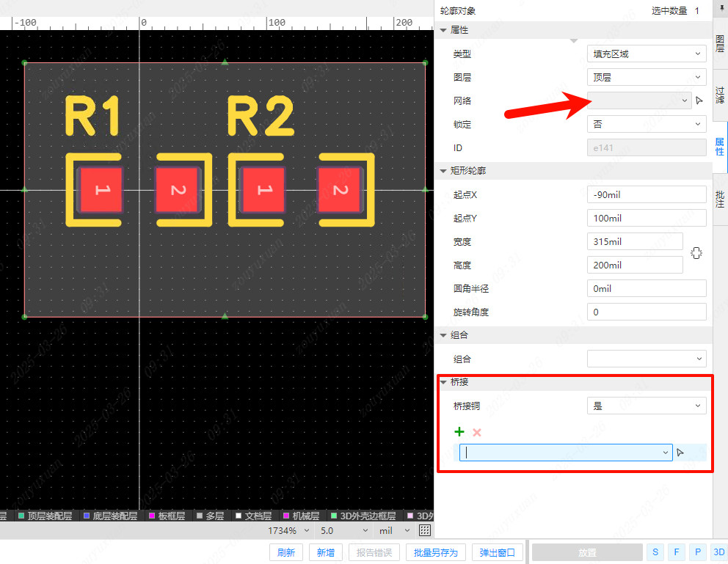Click the green plus icon to add bridge net

click(460, 432)
